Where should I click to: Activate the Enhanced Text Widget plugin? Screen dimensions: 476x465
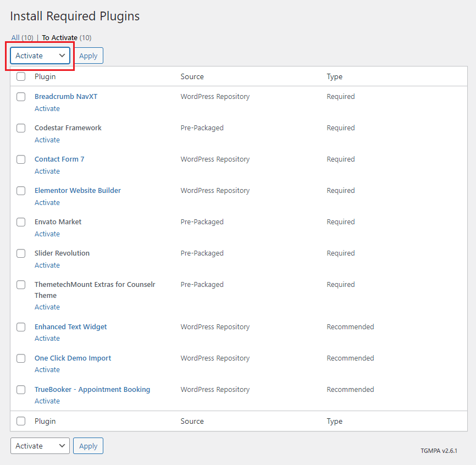[x=47, y=339]
